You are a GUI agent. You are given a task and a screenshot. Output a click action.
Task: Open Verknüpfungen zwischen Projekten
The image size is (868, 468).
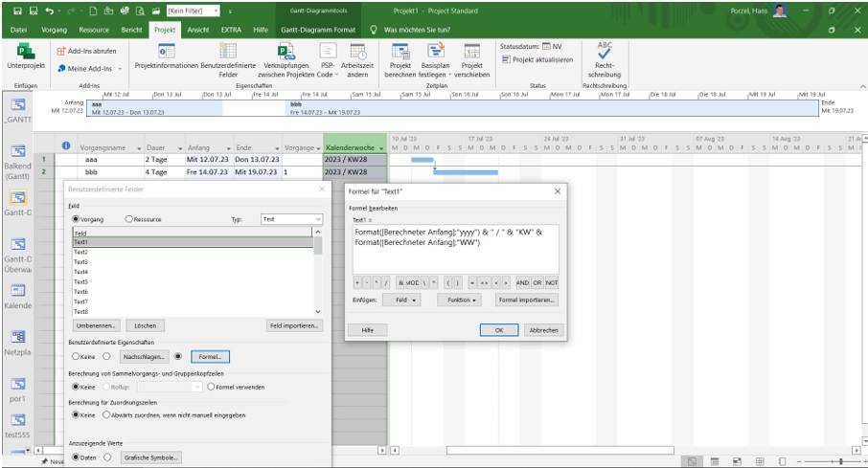tap(286, 61)
